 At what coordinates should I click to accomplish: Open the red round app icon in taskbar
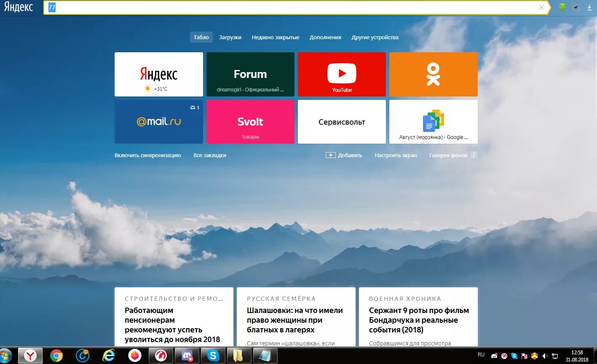click(161, 356)
